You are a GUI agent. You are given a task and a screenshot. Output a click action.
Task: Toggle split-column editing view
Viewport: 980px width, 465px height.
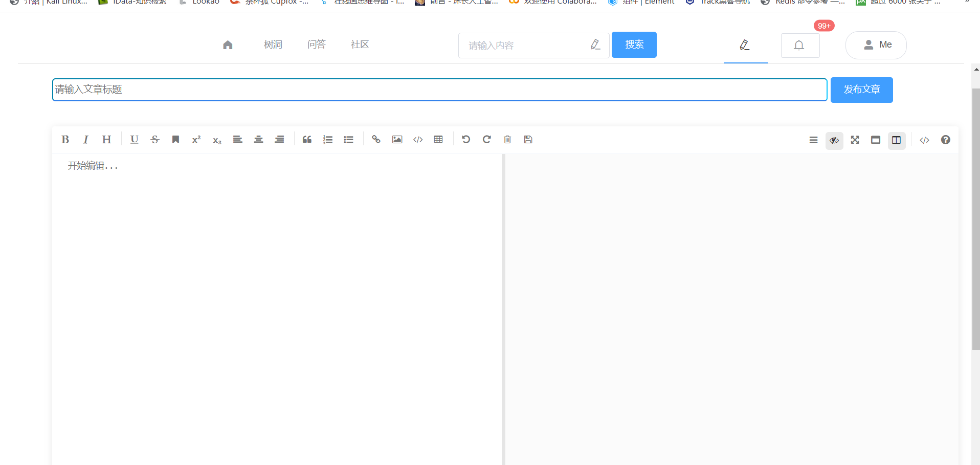tap(896, 140)
